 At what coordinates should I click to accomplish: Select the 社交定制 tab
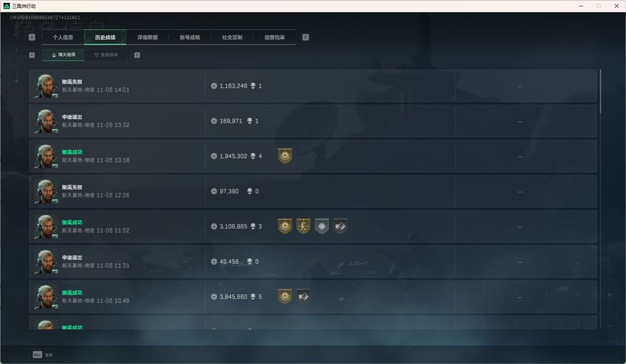232,37
